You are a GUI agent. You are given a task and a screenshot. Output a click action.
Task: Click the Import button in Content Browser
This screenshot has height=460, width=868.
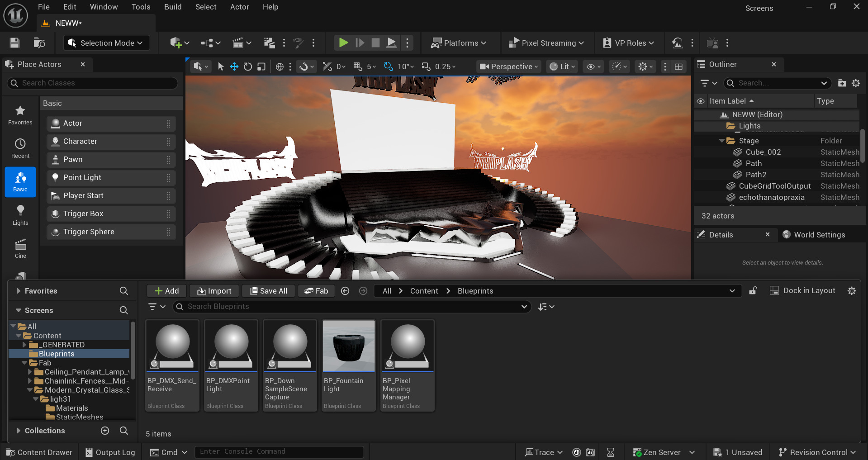pos(214,291)
